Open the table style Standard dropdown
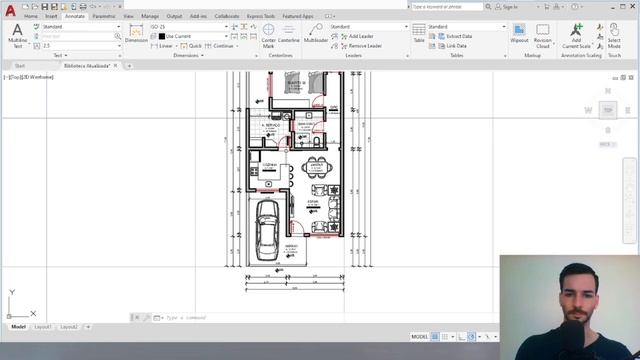Viewport: 640px width, 360px height. pos(504,27)
